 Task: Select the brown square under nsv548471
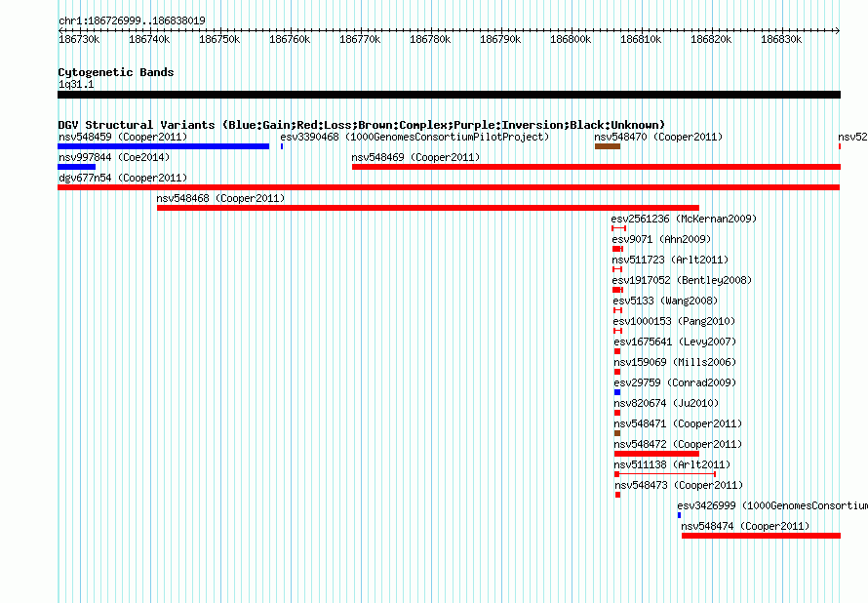[617, 433]
